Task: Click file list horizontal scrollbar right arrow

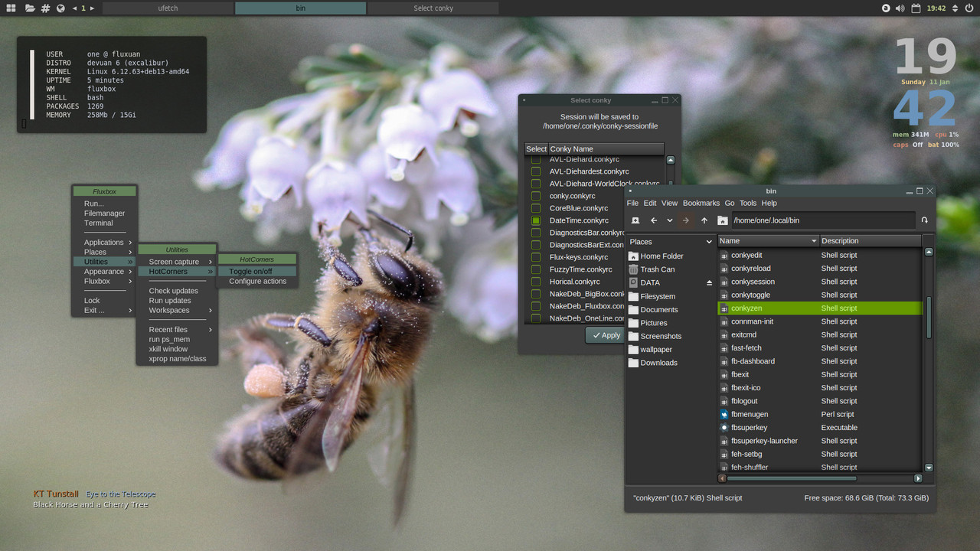Action: point(918,478)
